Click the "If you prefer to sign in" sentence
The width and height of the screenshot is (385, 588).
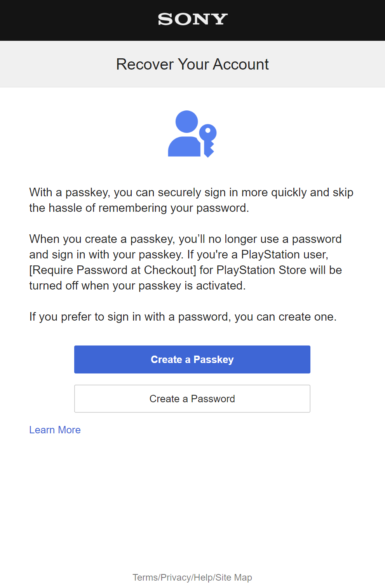(x=183, y=317)
